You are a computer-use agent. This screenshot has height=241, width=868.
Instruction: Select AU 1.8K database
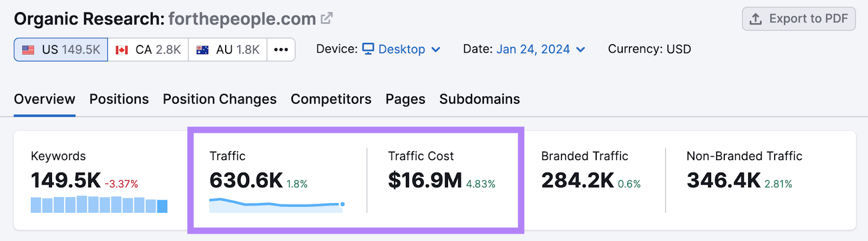(x=228, y=50)
